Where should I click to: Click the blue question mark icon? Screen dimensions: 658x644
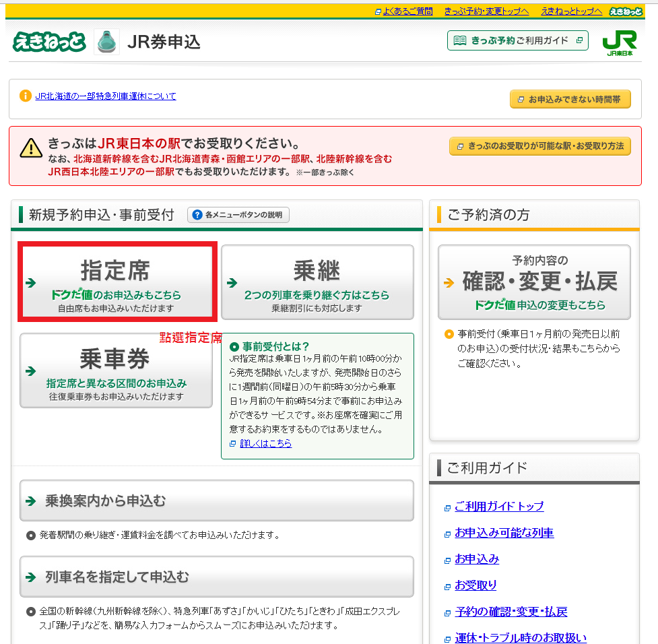pos(197,214)
